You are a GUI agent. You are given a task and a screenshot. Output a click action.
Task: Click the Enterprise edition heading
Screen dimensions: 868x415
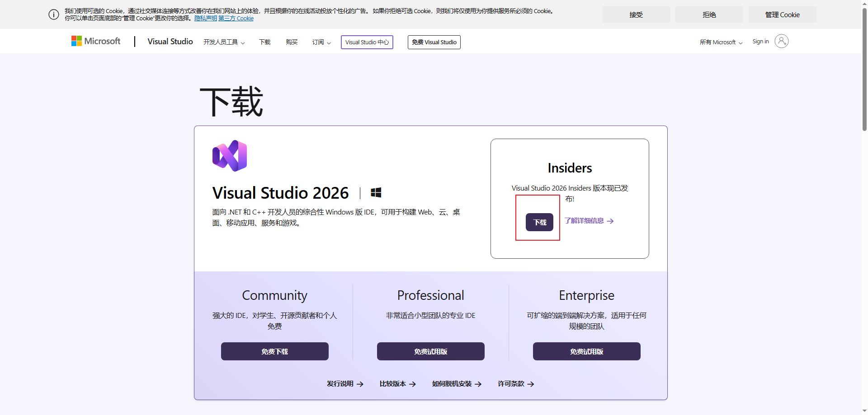(587, 295)
